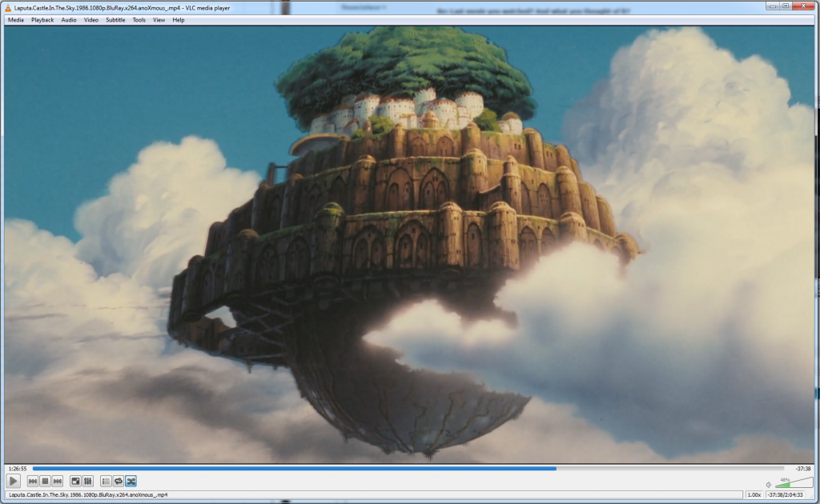Image resolution: width=820 pixels, height=504 pixels.
Task: Click the -37:38/2:04:33 status bar time
Action: tap(786, 494)
